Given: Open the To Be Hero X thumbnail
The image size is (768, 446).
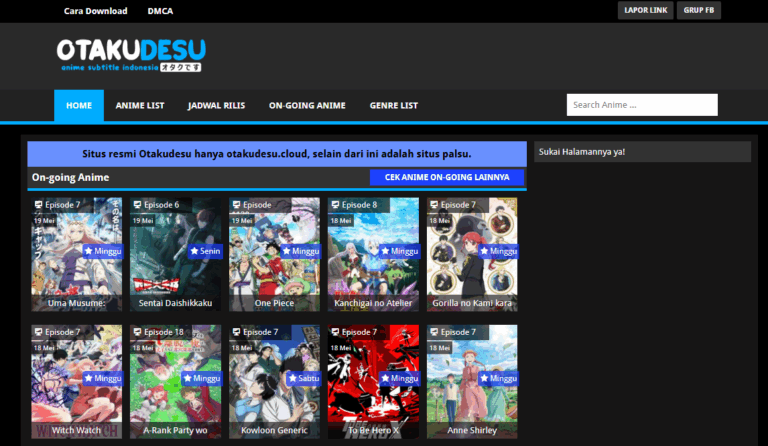Looking at the screenshot, I should (373, 382).
